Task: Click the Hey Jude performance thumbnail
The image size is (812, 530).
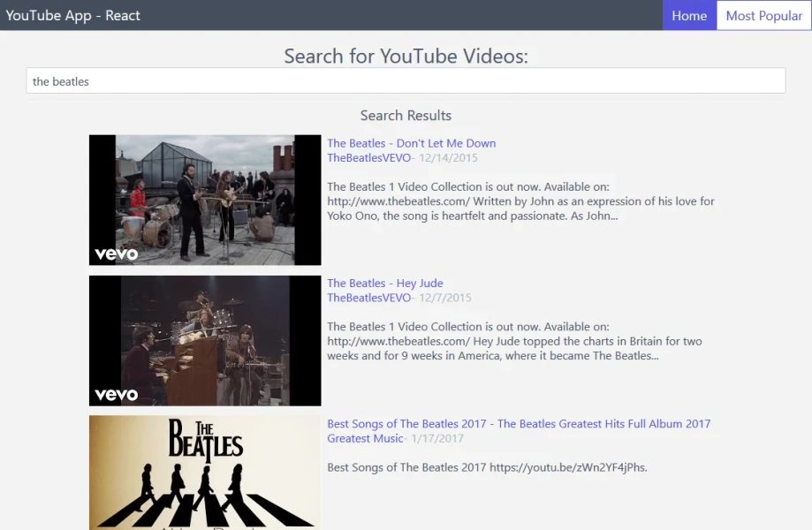Action: [x=204, y=340]
